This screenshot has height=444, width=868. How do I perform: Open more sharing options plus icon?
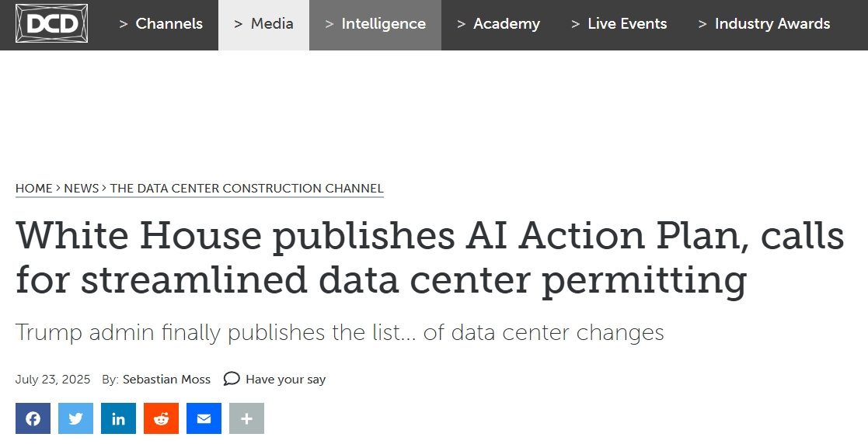(x=246, y=418)
